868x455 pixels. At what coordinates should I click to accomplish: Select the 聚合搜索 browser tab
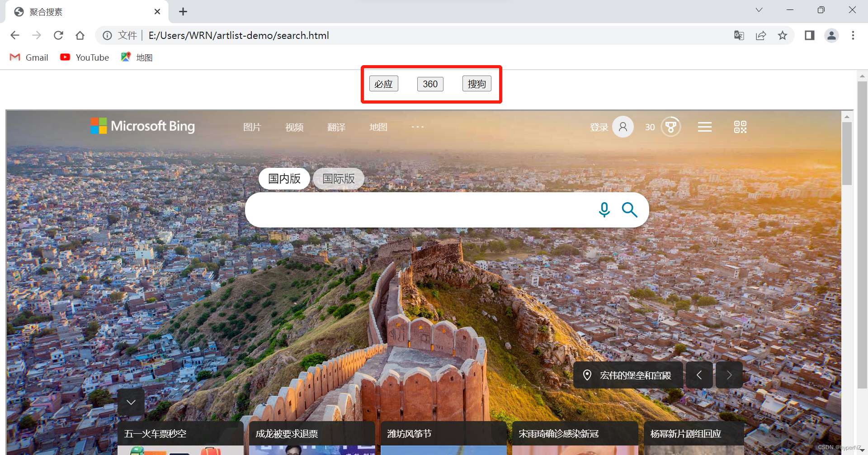pyautogui.click(x=87, y=12)
